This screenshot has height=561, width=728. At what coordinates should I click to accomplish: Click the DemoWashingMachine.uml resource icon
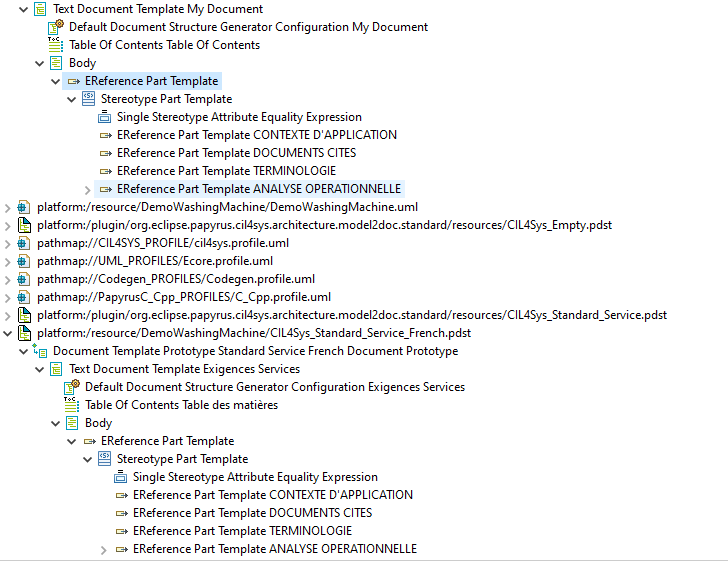24,207
